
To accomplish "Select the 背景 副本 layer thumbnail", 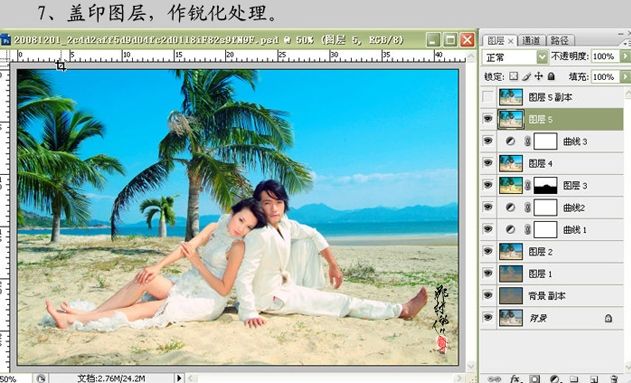I will [511, 296].
